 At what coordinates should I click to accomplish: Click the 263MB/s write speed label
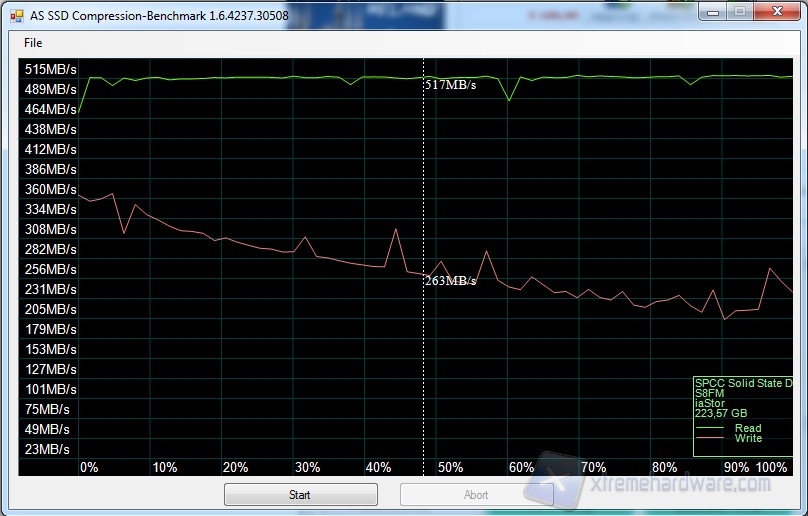(x=450, y=281)
